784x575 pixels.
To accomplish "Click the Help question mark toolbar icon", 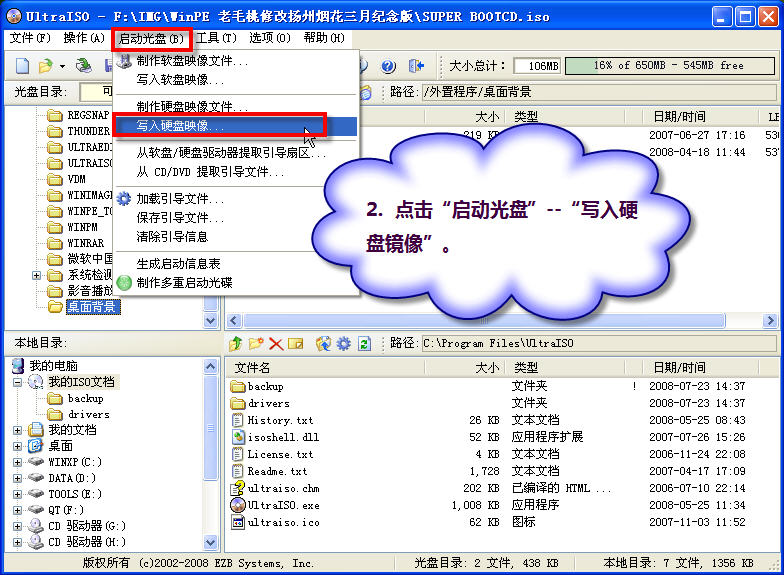I will pyautogui.click(x=389, y=66).
